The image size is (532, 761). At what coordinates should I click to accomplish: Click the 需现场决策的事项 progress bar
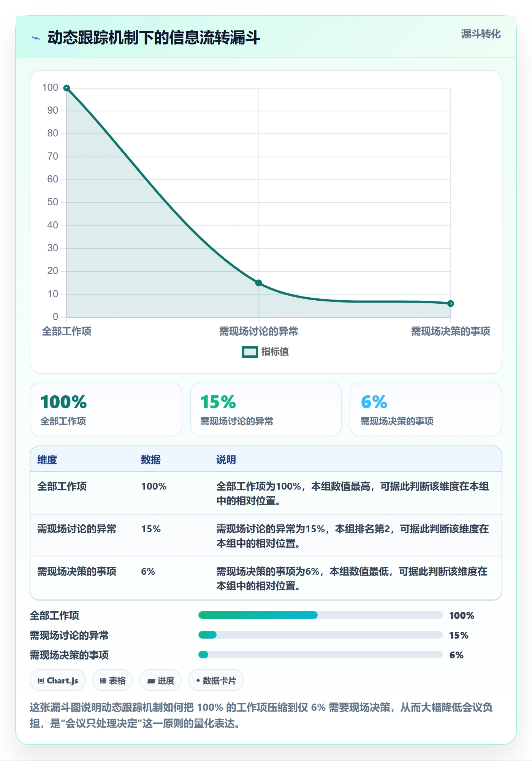click(320, 655)
